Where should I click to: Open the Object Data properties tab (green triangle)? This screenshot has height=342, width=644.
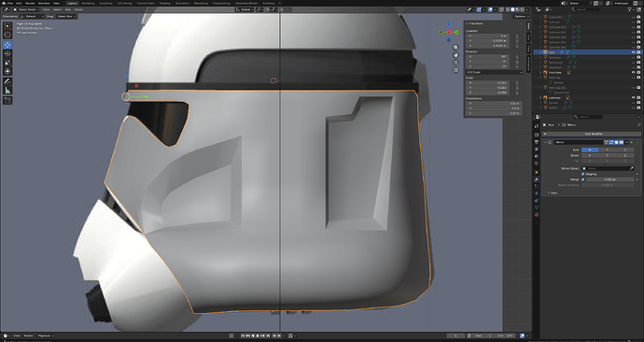pyautogui.click(x=537, y=207)
